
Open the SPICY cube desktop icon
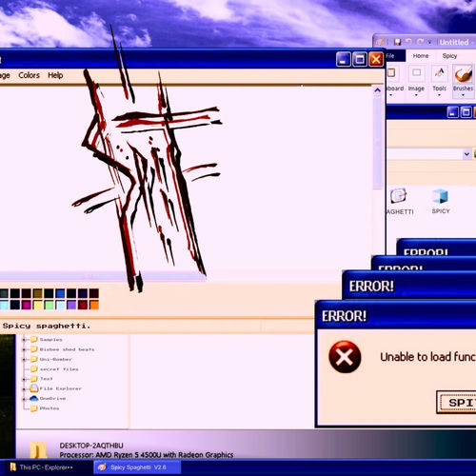[x=441, y=196]
